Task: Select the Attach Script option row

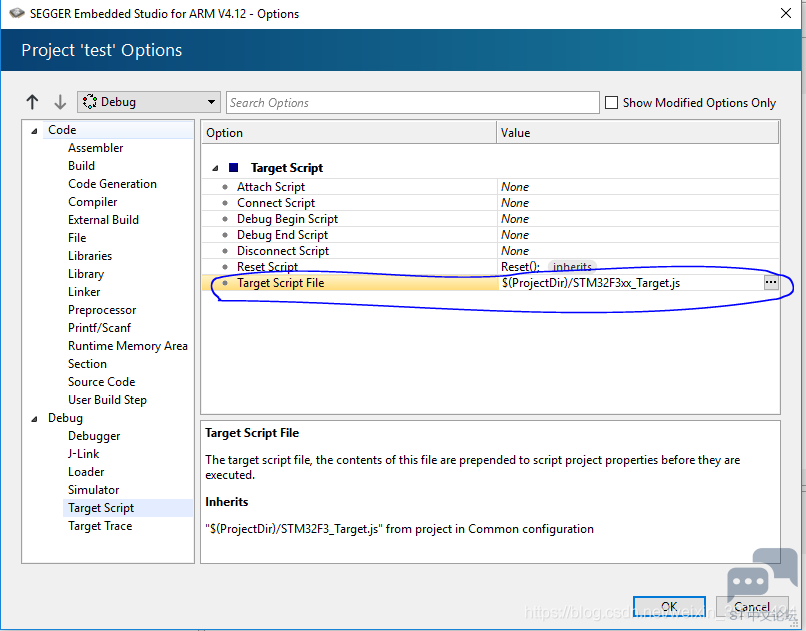Action: 490,187
